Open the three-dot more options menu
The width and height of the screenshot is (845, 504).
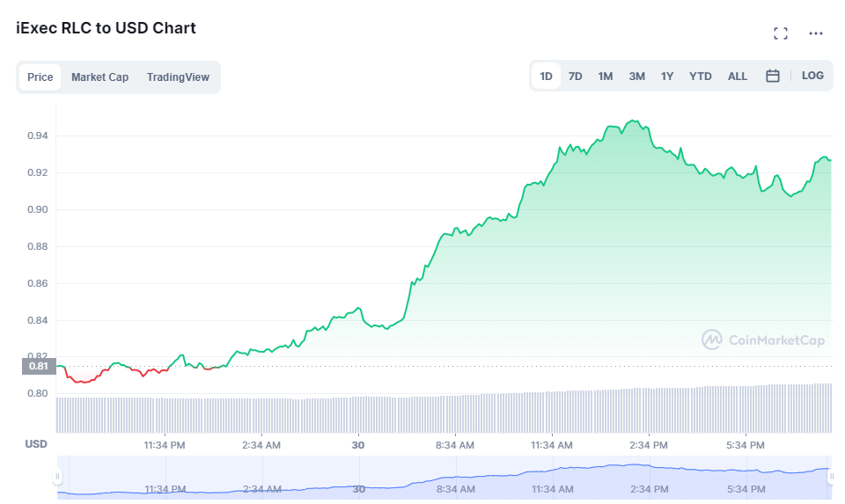click(x=816, y=33)
